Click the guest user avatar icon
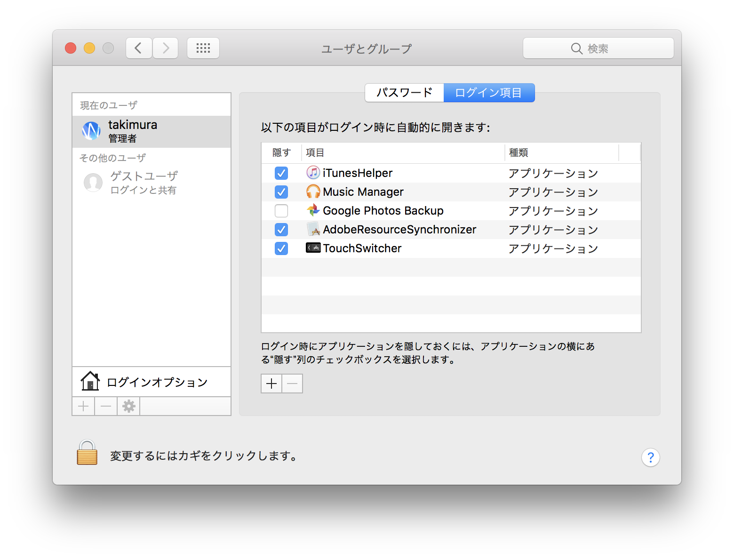Screen dimensions: 734x560 tap(93, 183)
